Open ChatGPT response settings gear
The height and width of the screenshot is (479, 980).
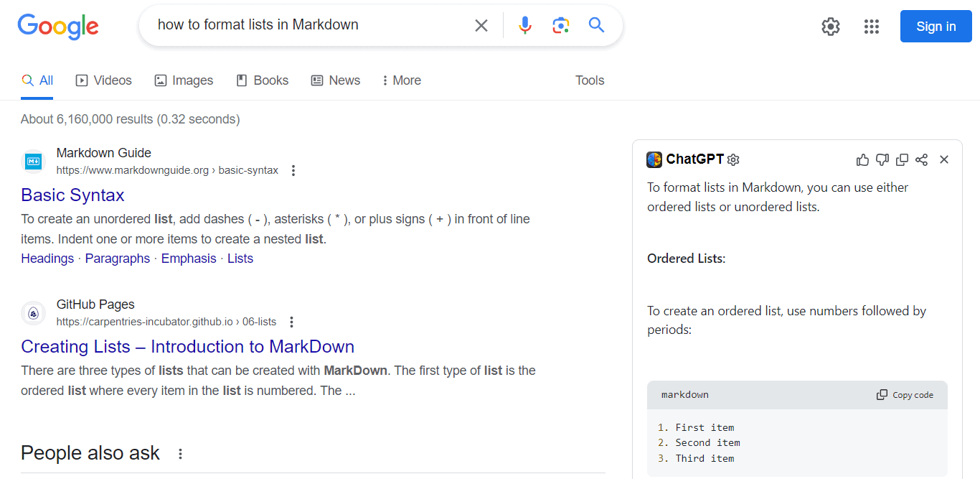(x=732, y=159)
